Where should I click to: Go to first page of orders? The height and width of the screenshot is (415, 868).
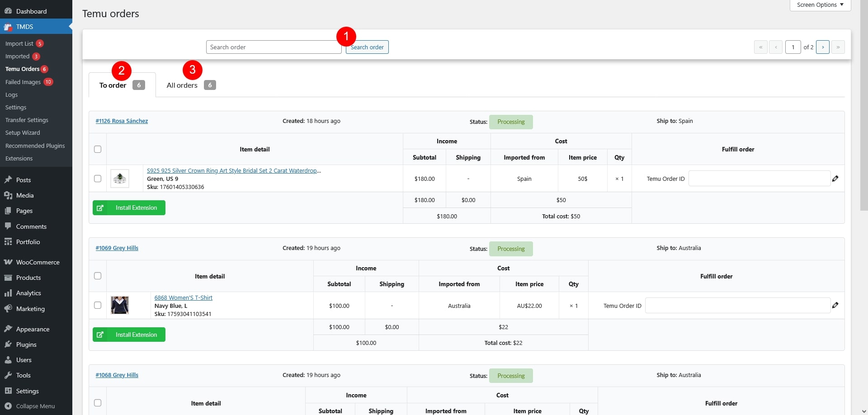760,47
